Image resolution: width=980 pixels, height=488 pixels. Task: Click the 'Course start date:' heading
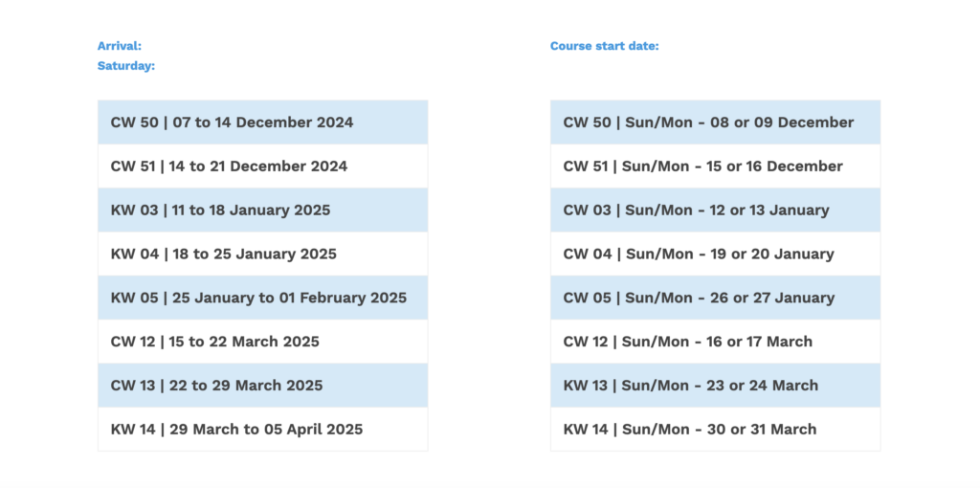(604, 46)
